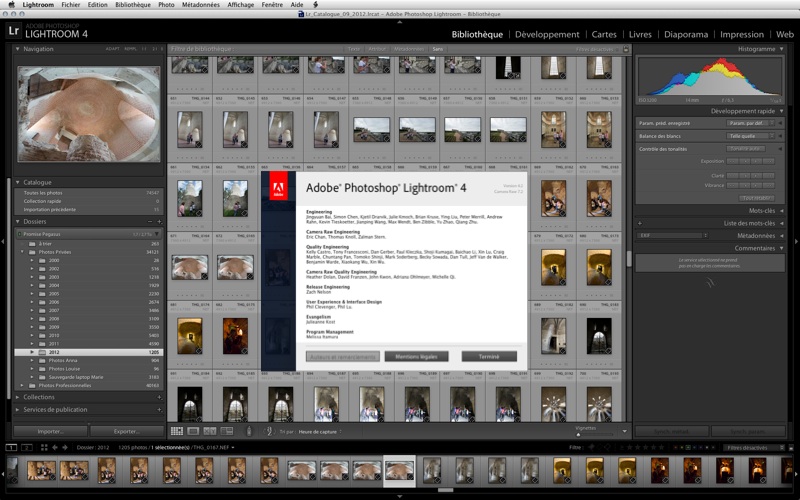The image size is (800, 500).
Task: Set navigator zoom to ADAPT
Action: tap(112, 49)
